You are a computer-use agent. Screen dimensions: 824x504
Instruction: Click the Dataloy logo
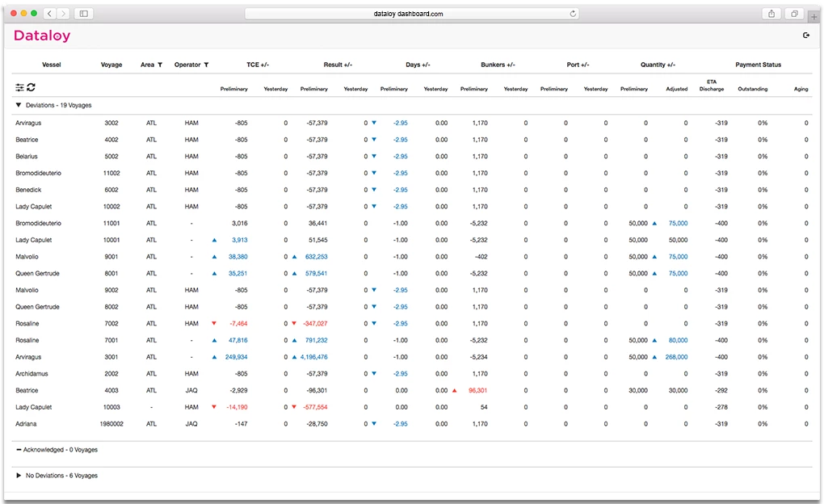pos(42,36)
